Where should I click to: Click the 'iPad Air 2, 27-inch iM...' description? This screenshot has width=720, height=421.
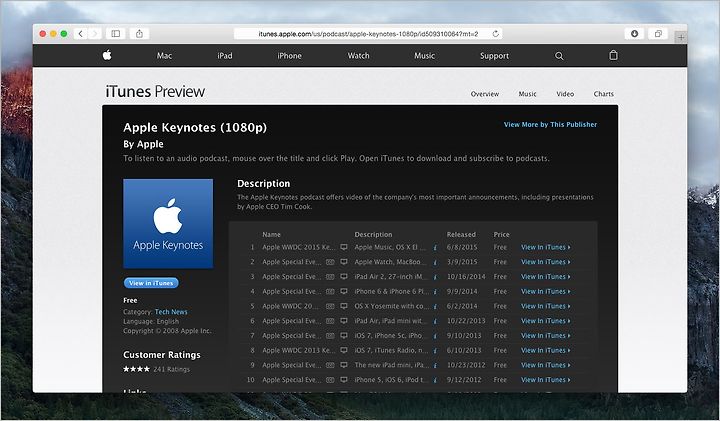[391, 276]
